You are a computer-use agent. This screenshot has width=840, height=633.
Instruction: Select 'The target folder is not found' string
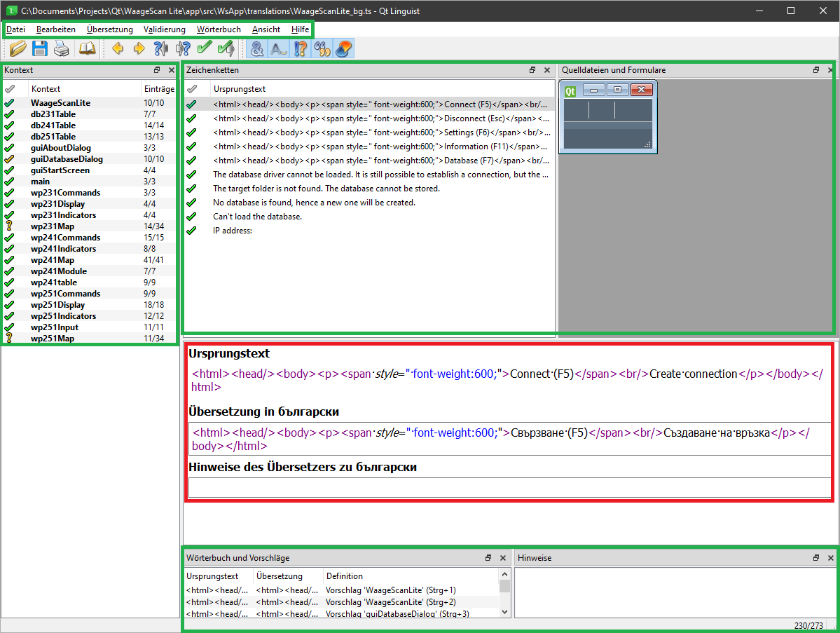coord(369,189)
